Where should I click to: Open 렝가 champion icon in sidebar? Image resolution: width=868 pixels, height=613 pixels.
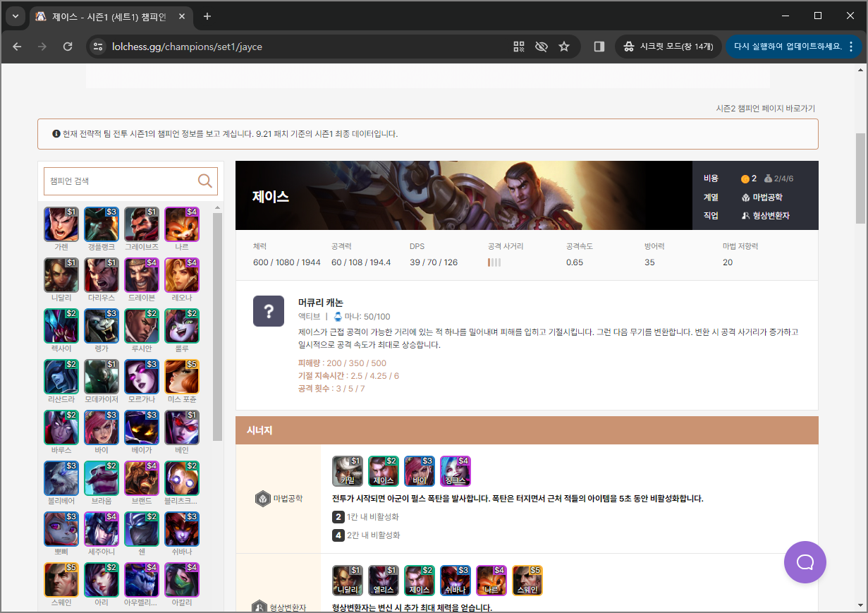coord(102,326)
